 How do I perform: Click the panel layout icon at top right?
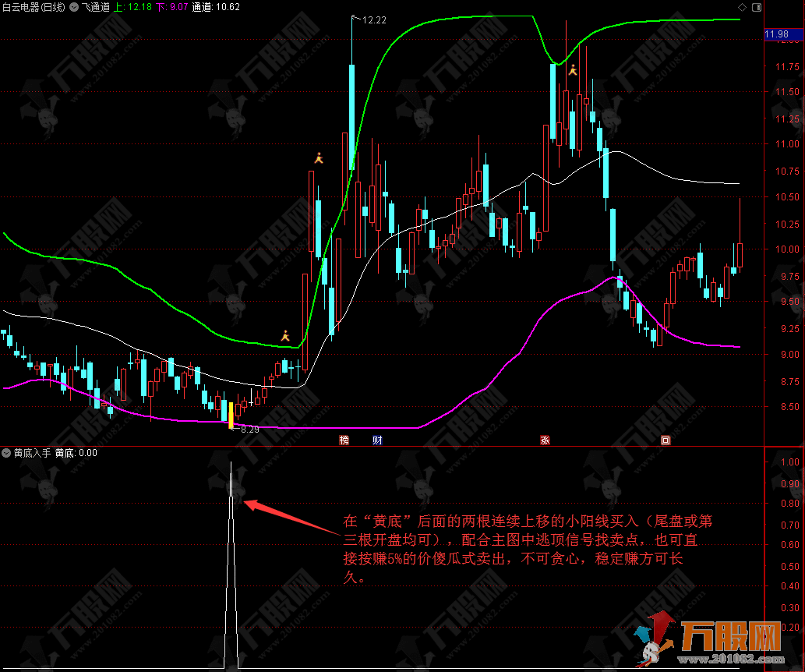755,7
